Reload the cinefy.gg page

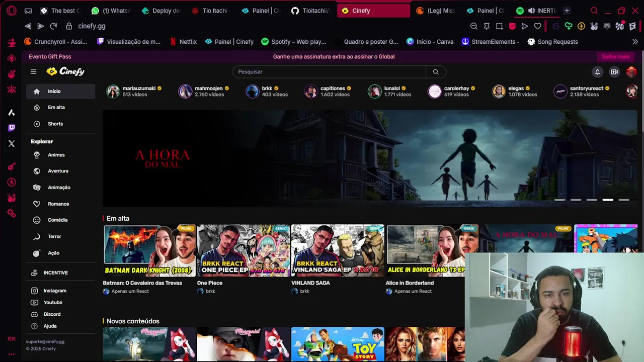tap(53, 26)
